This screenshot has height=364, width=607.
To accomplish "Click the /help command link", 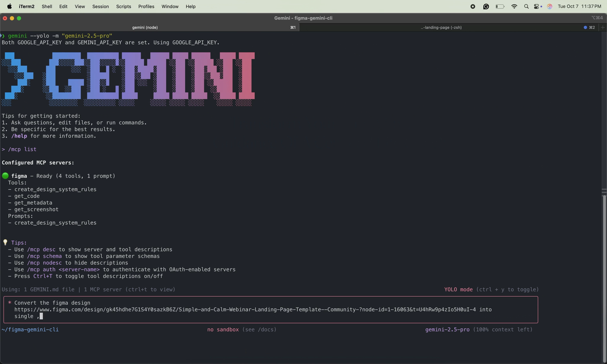I will [19, 136].
